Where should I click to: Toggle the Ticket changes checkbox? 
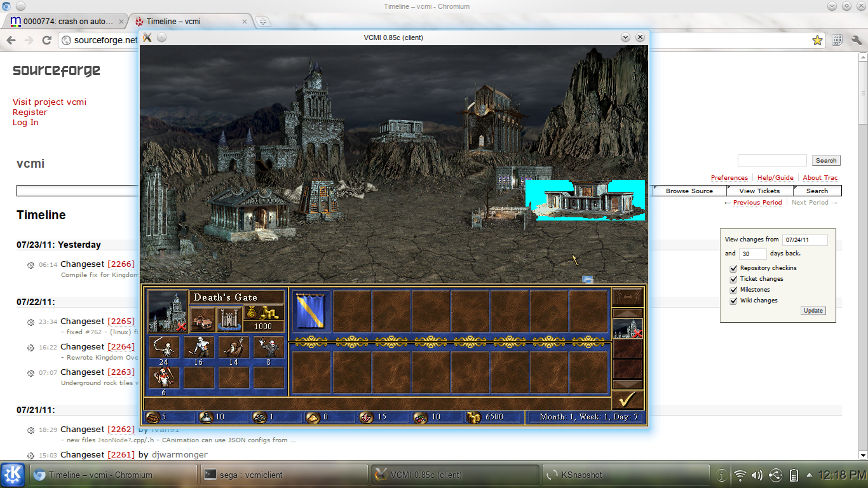[734, 279]
